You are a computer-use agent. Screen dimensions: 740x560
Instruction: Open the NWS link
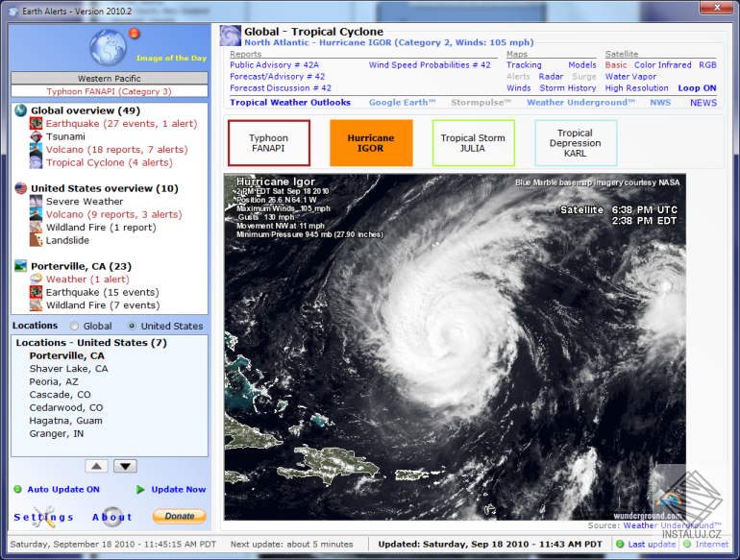point(660,103)
